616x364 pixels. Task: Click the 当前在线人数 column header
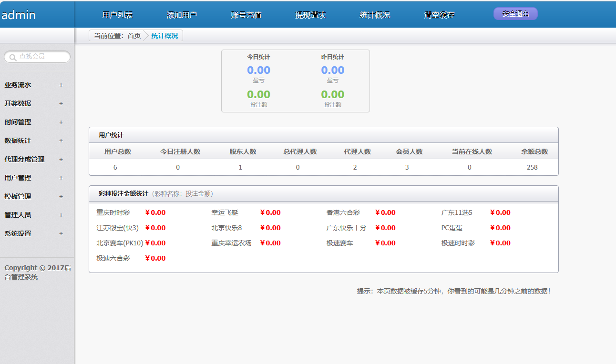pyautogui.click(x=472, y=152)
